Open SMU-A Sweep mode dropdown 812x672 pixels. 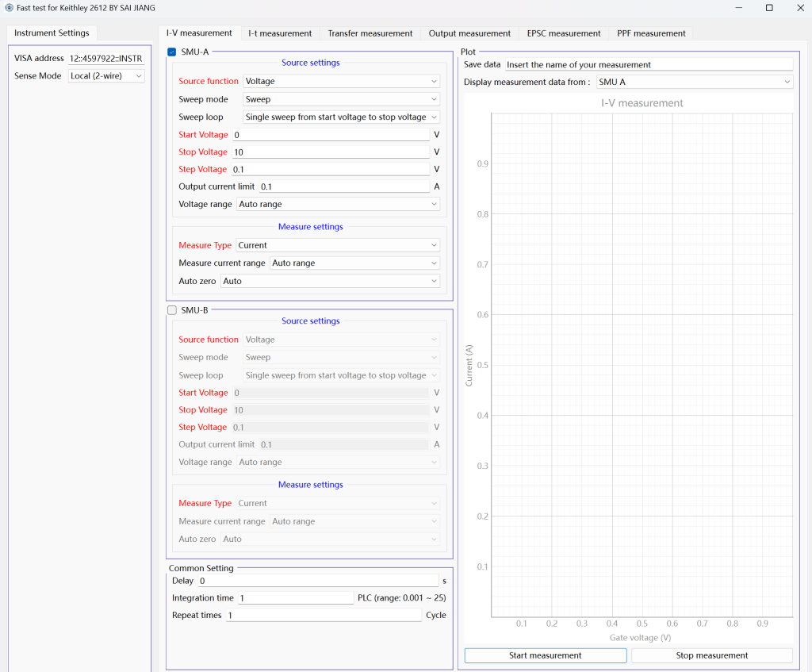click(341, 99)
